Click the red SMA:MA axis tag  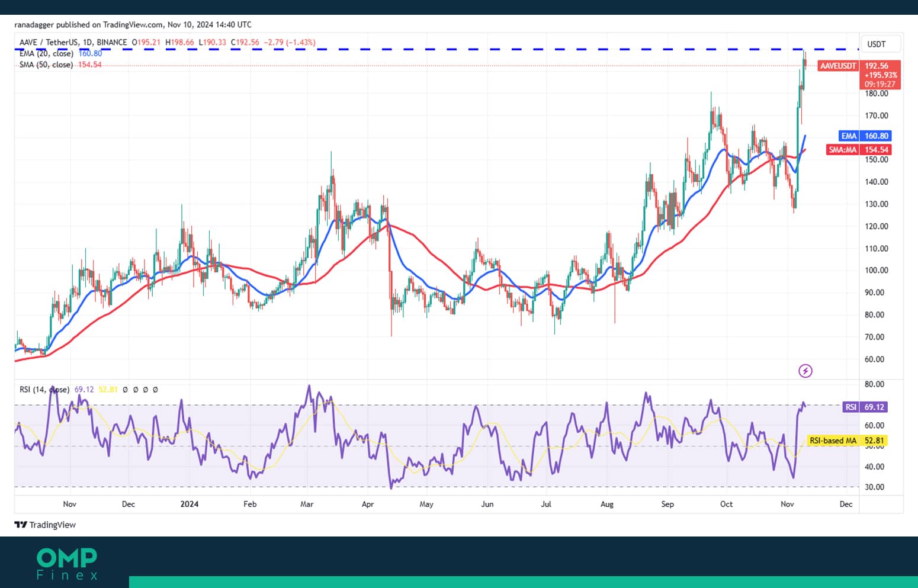click(842, 150)
